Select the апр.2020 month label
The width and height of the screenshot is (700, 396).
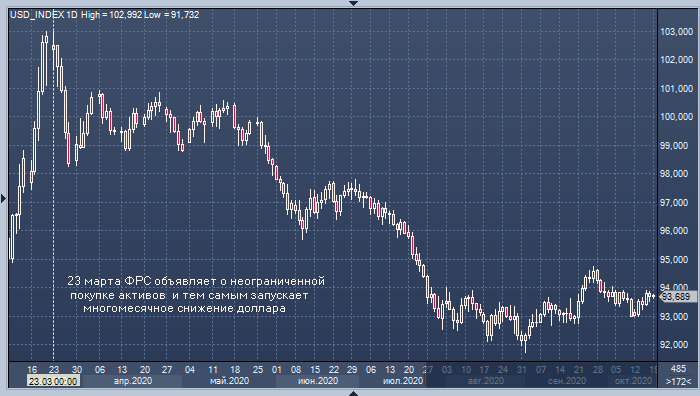coord(133,381)
